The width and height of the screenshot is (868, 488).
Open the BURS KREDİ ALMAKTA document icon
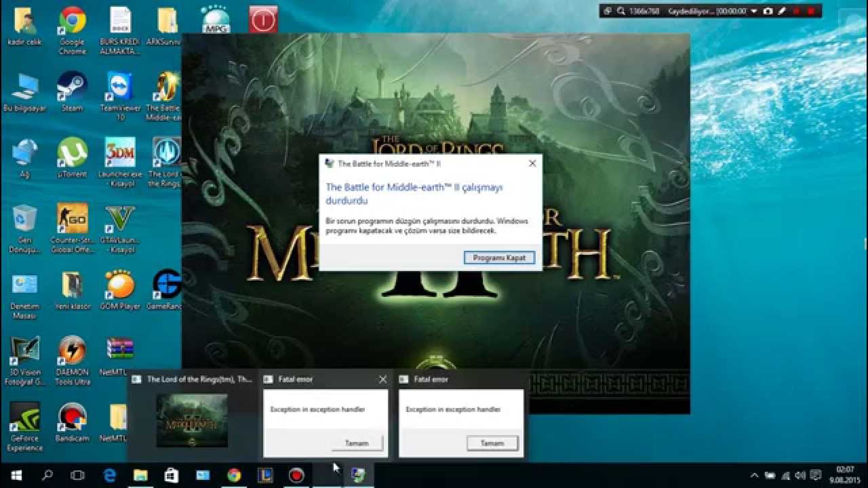[x=120, y=31]
